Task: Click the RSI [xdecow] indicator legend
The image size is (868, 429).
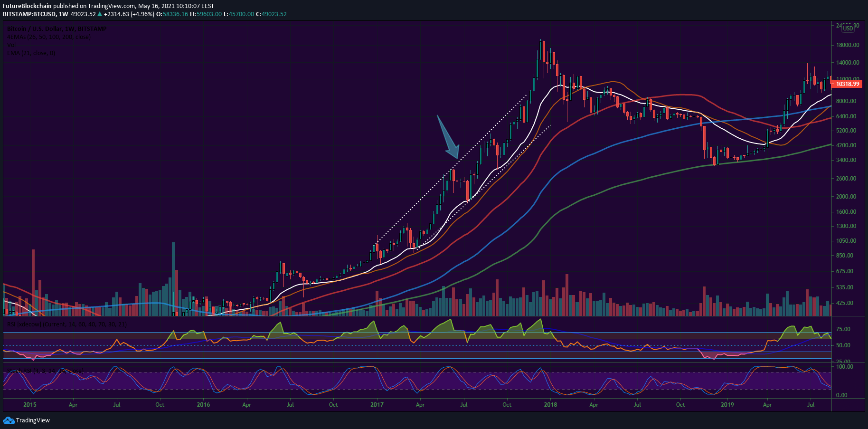Action: pos(66,324)
